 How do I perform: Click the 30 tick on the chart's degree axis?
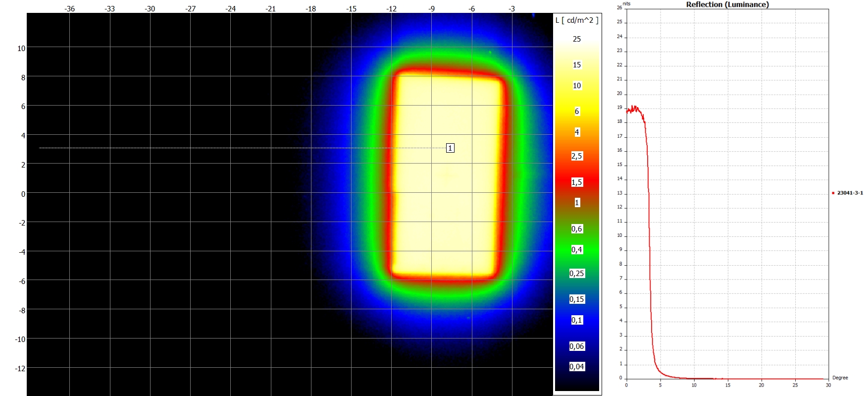pos(828,385)
